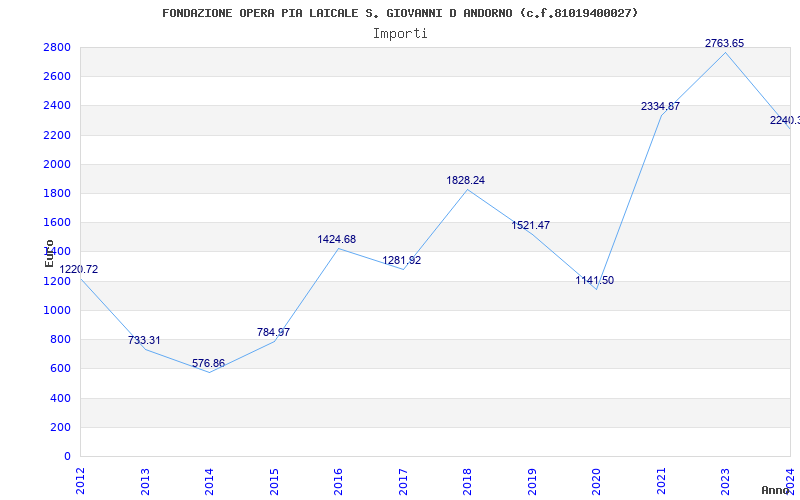Click the 1521.47 data label
The height and width of the screenshot is (500, 800).
(531, 225)
